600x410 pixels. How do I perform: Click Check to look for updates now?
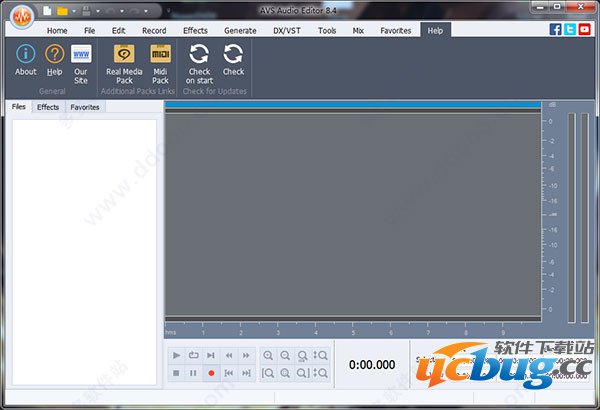click(233, 60)
